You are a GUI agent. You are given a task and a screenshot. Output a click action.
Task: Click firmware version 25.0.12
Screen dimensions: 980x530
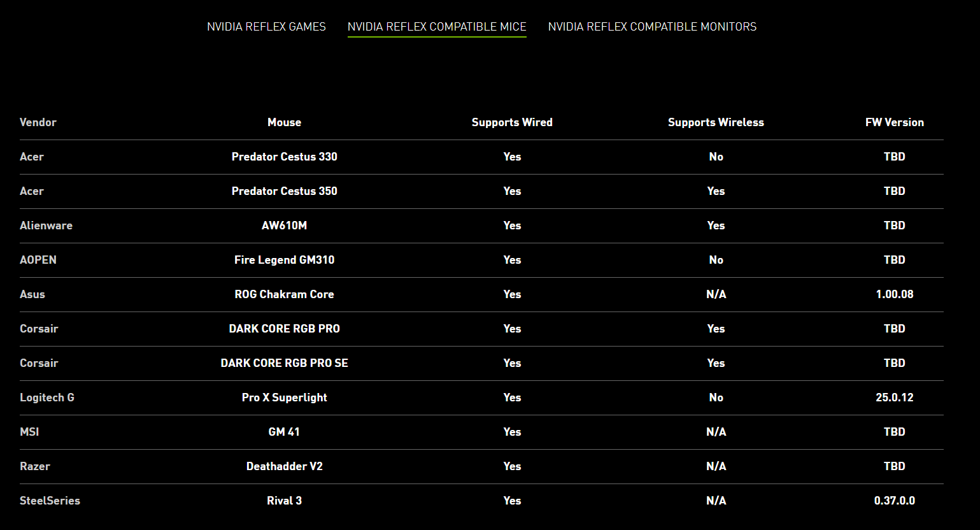pos(894,397)
